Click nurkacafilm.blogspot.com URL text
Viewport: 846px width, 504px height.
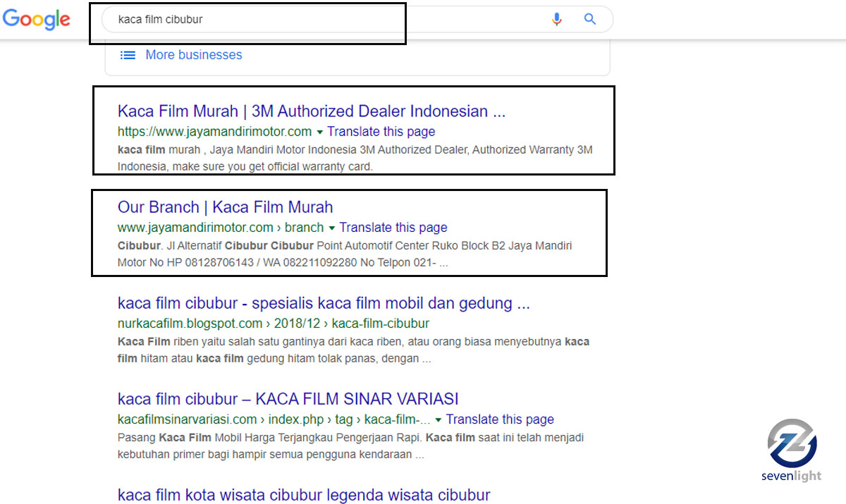[x=274, y=324]
